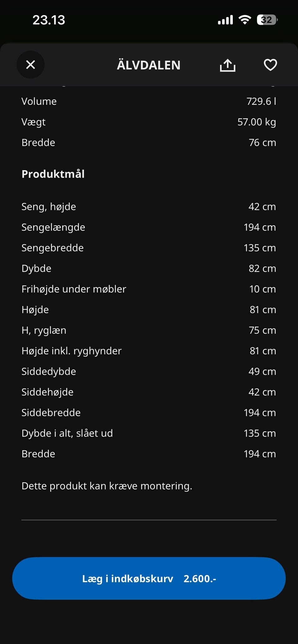Tap the Vægt value 57.00 kg

point(256,122)
